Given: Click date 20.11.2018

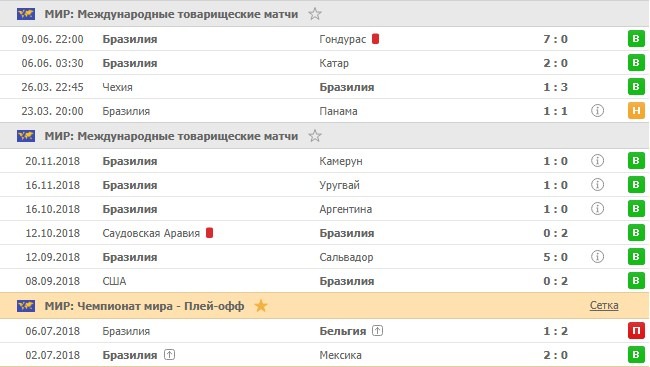Looking at the screenshot, I should [x=53, y=161].
